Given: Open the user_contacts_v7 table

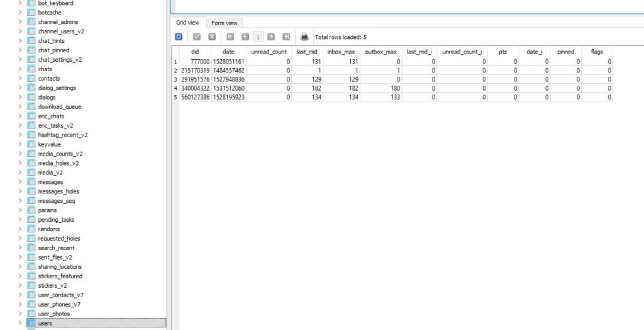Looking at the screenshot, I should [61, 295].
